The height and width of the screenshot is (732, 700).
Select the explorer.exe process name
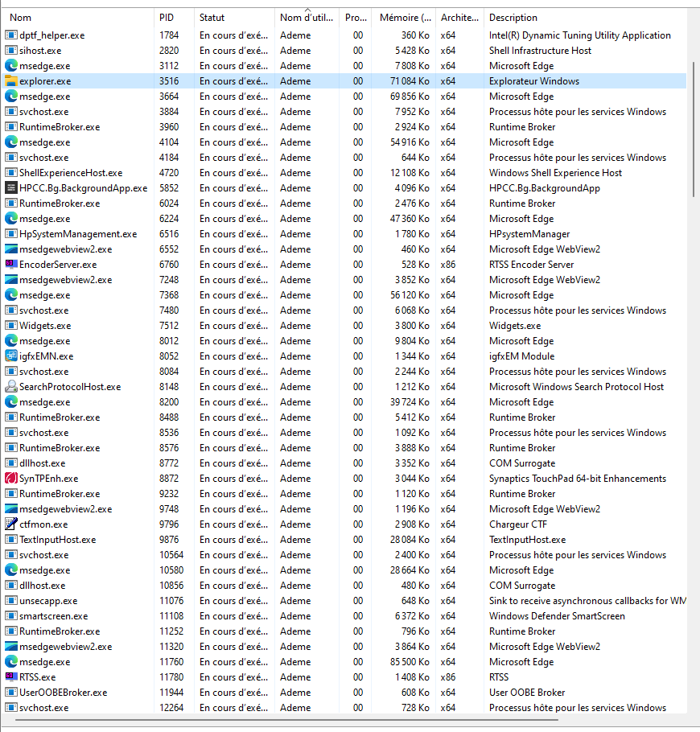tap(45, 81)
